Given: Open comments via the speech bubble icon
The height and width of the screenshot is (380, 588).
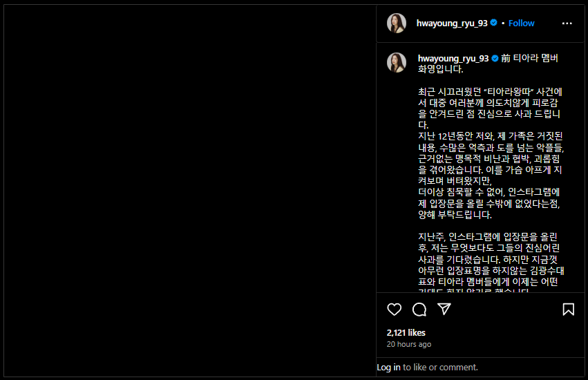Looking at the screenshot, I should pos(419,310).
